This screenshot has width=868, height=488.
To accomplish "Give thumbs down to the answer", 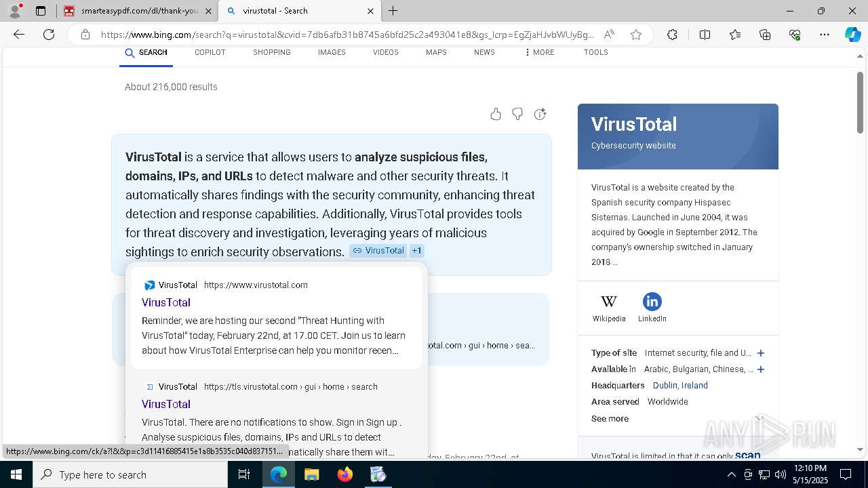I will pos(517,114).
